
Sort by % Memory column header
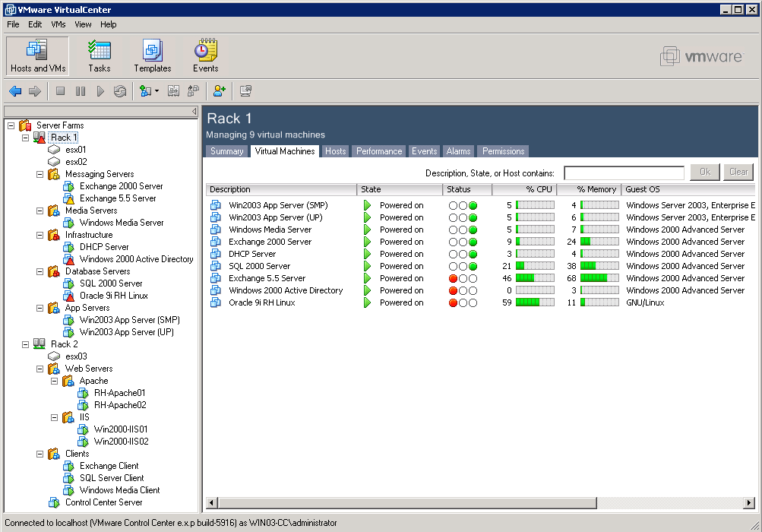589,189
